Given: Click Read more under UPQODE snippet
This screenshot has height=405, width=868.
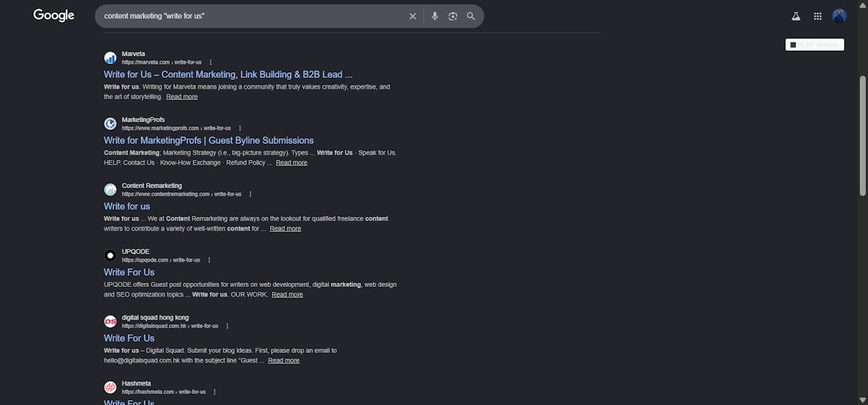Looking at the screenshot, I should pyautogui.click(x=287, y=295).
